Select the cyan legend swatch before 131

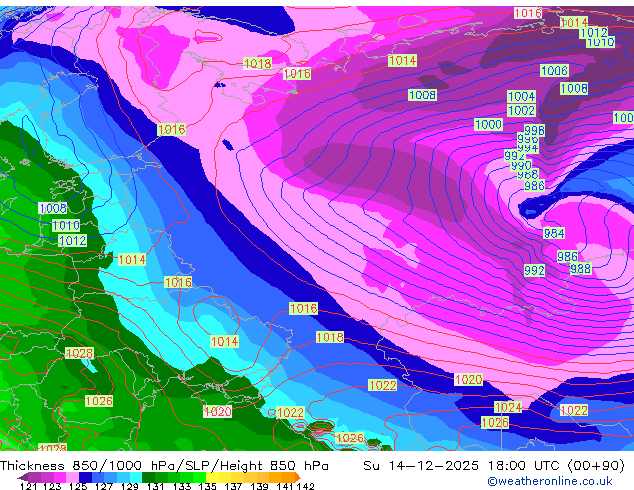[136, 477]
